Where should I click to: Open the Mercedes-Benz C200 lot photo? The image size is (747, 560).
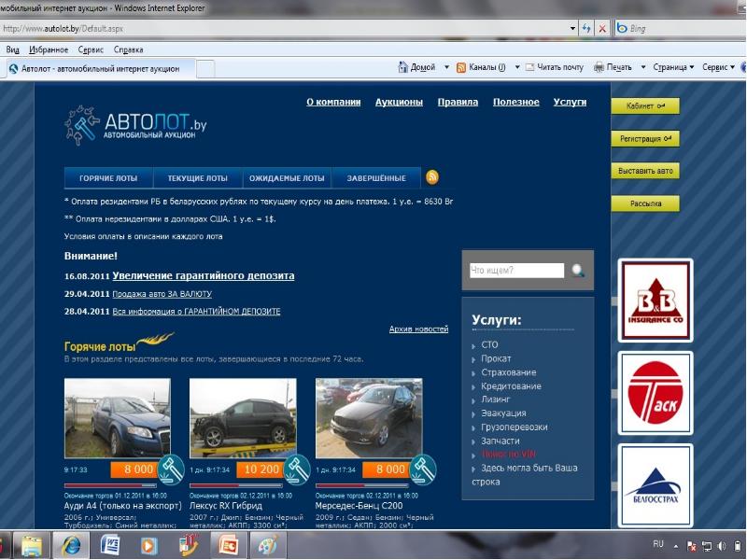pos(368,417)
